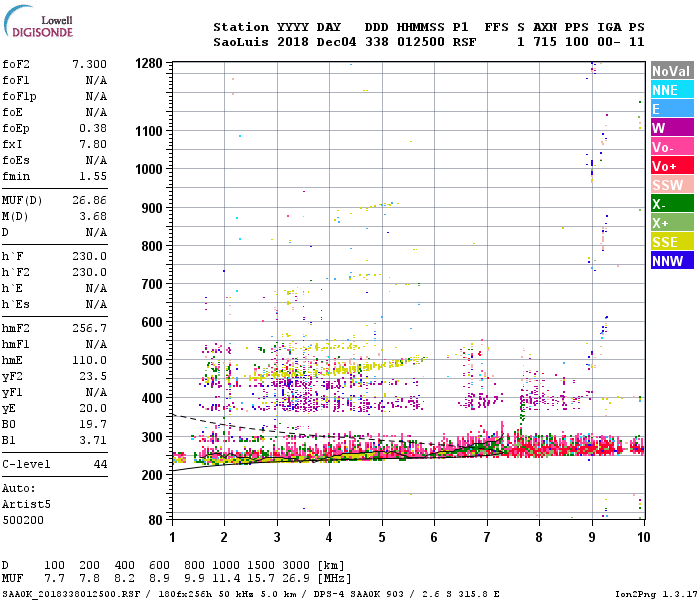Click the 600 height axis label
700x600 pixels.
152,322
